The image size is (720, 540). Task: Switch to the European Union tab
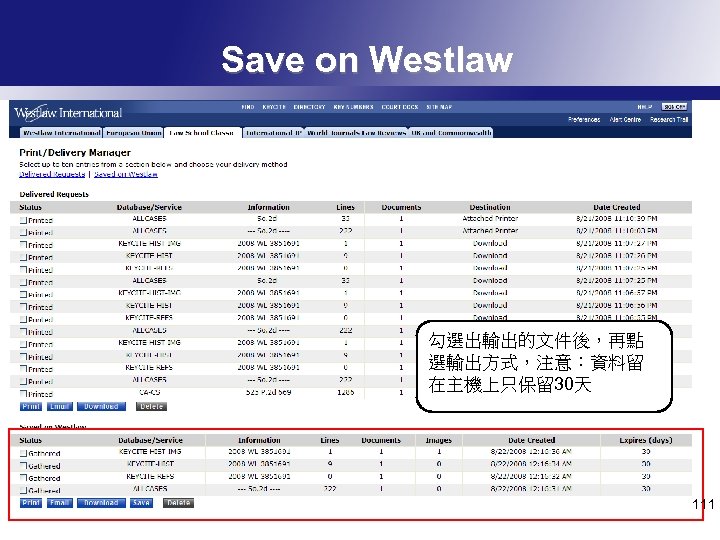point(134,133)
